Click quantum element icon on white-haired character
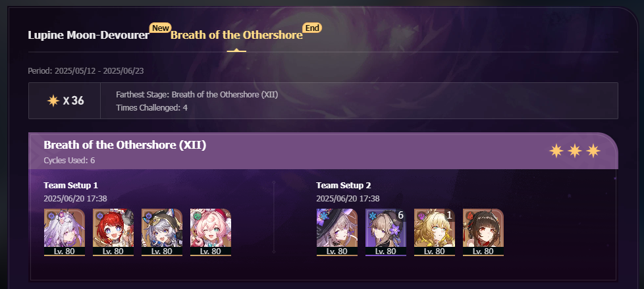This screenshot has height=289, width=644. tap(50, 215)
